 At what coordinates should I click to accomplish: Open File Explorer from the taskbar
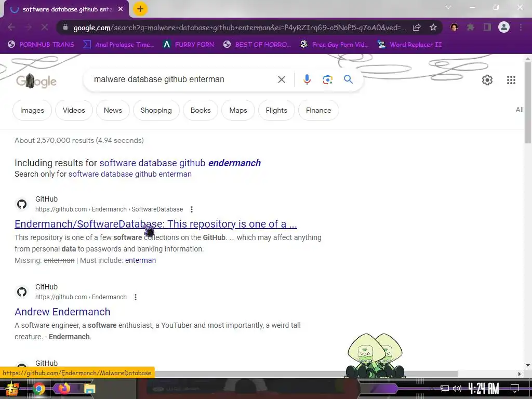[x=89, y=389]
